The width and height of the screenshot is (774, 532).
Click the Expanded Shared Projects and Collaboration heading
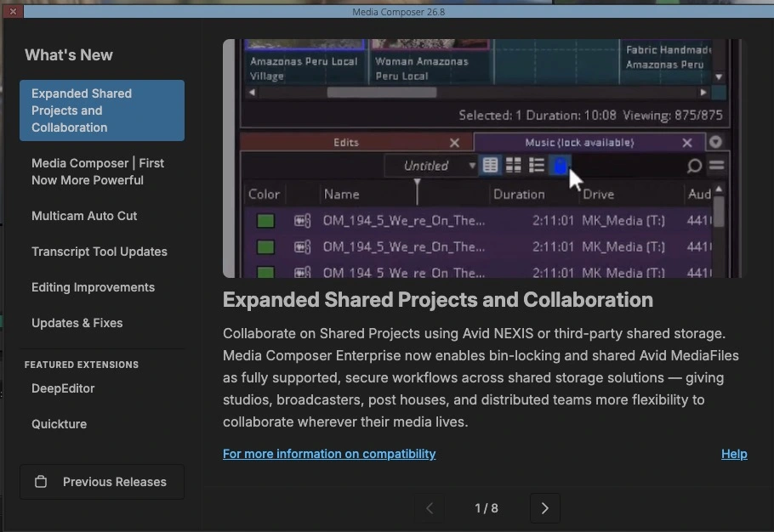tap(438, 300)
